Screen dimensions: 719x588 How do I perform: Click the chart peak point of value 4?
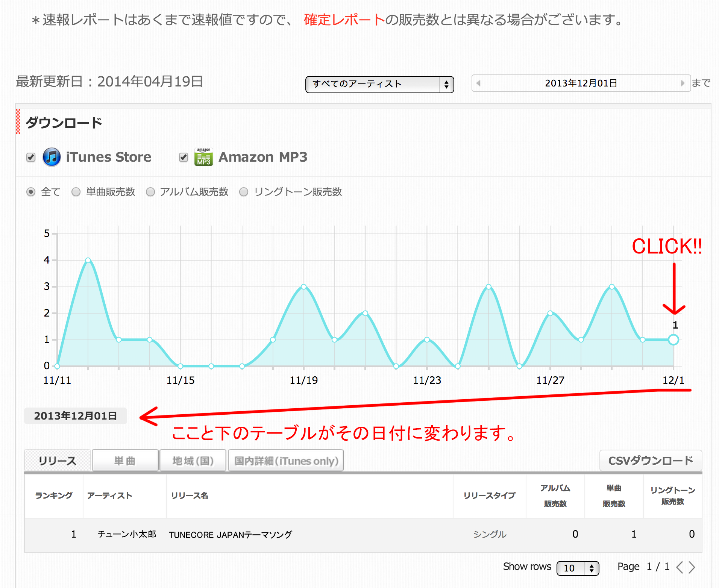click(x=88, y=260)
